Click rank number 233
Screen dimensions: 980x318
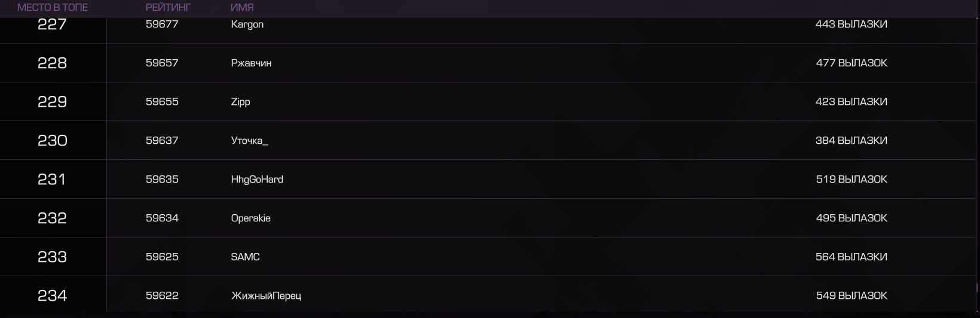(x=53, y=257)
